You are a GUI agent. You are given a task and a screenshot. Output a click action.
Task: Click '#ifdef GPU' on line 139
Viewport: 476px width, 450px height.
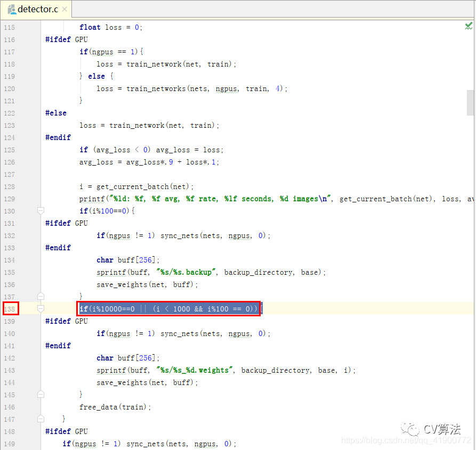67,322
